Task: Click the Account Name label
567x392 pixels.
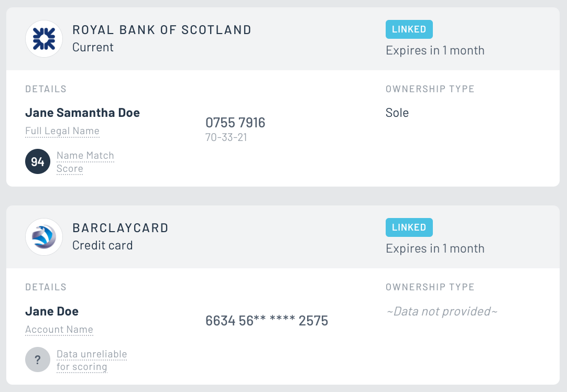Action: click(59, 330)
